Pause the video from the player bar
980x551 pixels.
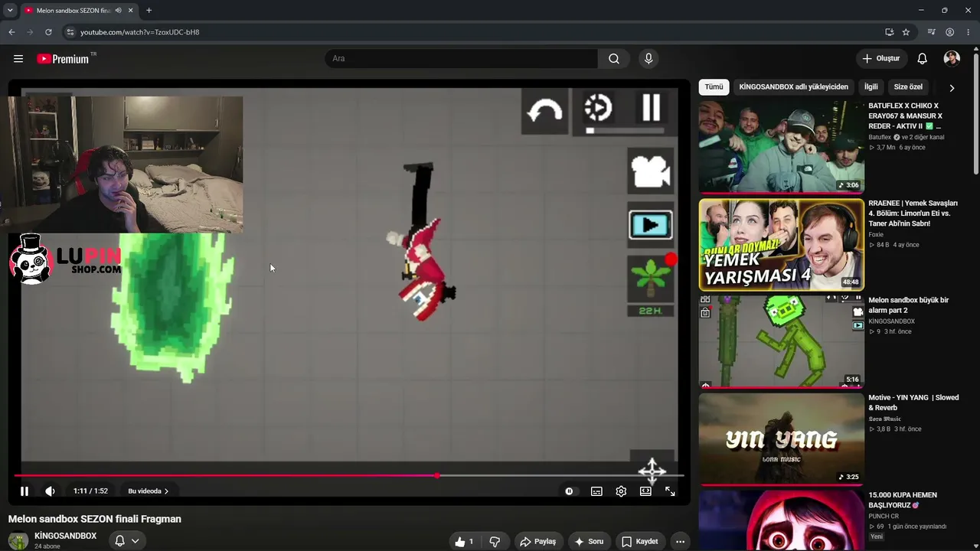[24, 491]
